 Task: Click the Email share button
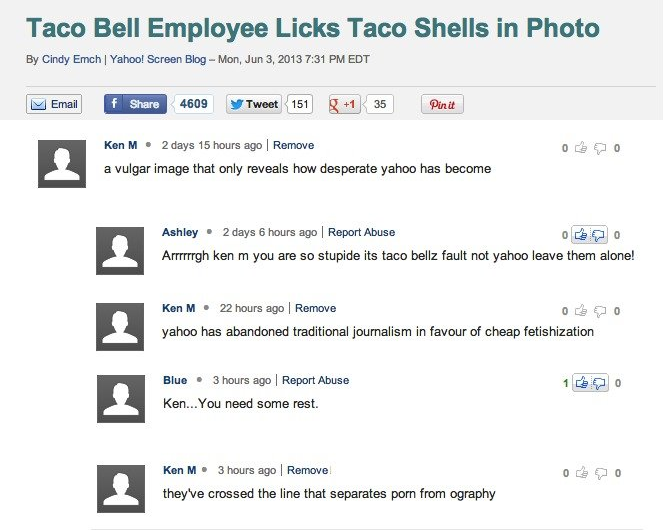point(54,104)
